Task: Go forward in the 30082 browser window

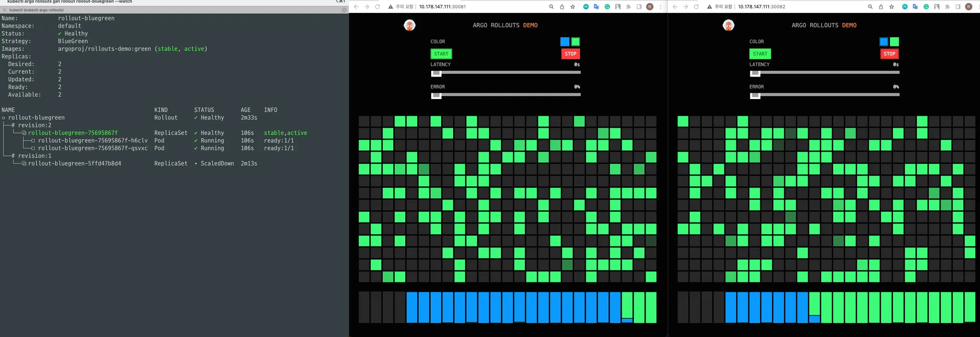Action: [x=685, y=7]
